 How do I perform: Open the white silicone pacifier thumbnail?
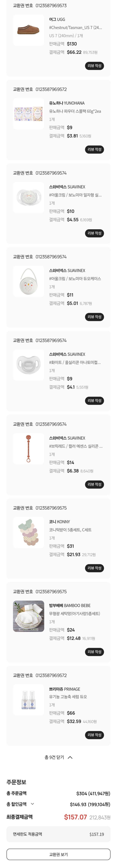[x=29, y=365]
